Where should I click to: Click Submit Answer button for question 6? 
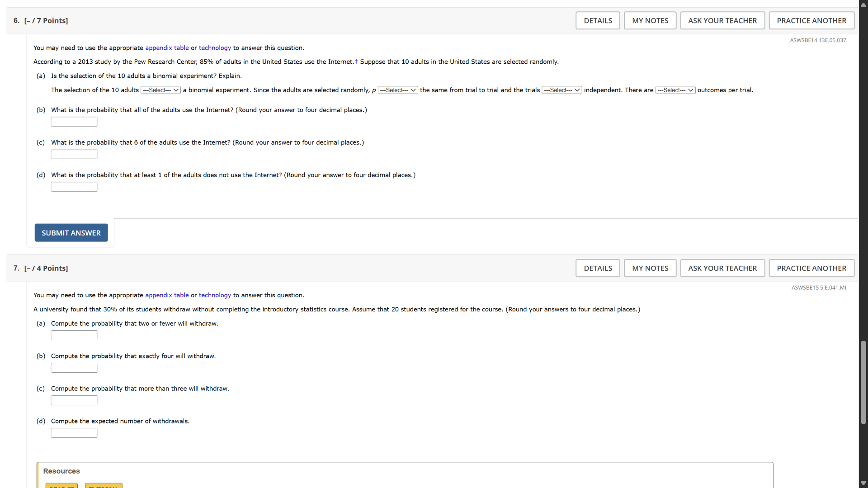pyautogui.click(x=71, y=233)
